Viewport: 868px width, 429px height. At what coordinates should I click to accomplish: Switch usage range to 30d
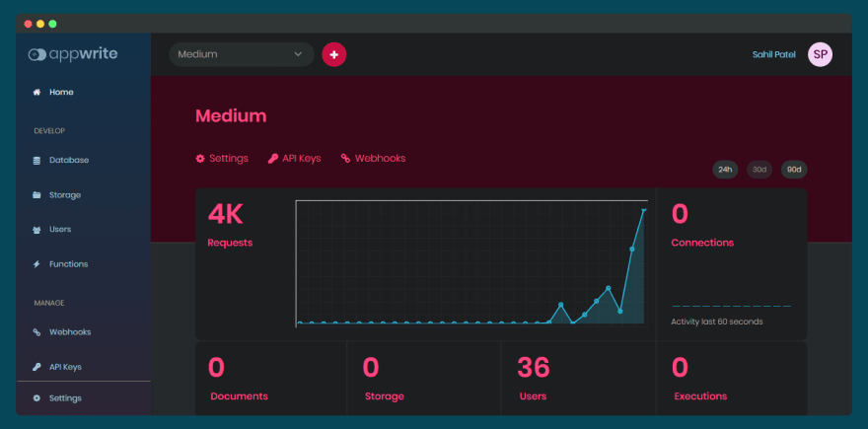759,170
